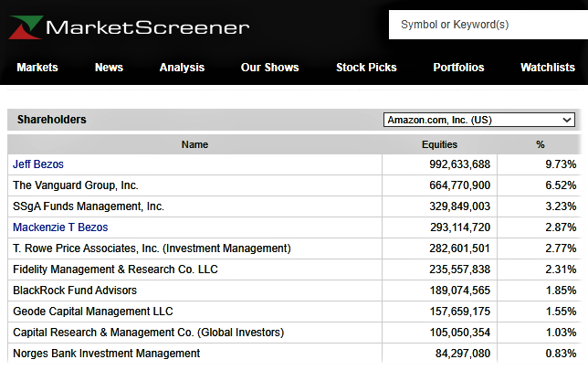
Task: Expand the Amazon.com, Inc. (US) dropdown
Action: click(478, 120)
